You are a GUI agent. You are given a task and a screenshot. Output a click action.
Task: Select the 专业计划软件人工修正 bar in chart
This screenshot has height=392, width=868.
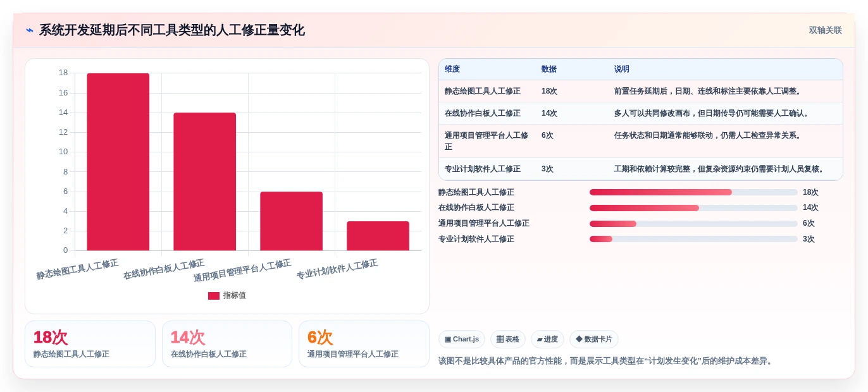pos(378,236)
